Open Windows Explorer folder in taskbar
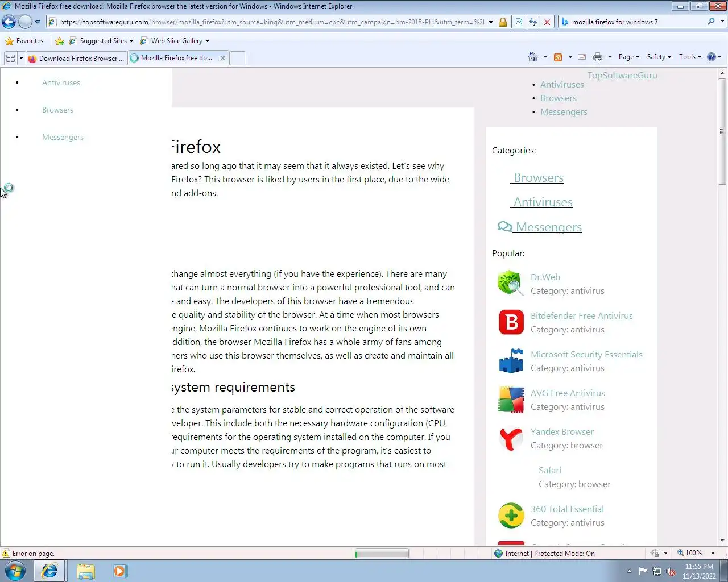Image resolution: width=728 pixels, height=582 pixels. [x=85, y=571]
